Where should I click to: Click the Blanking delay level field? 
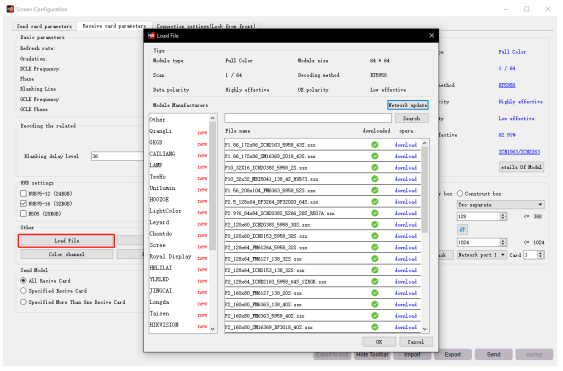(117, 156)
